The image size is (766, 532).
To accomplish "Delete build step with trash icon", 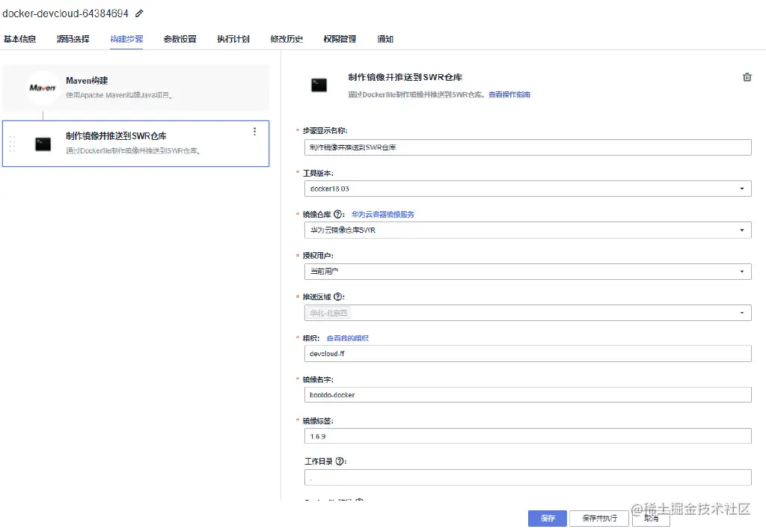I will click(x=747, y=77).
